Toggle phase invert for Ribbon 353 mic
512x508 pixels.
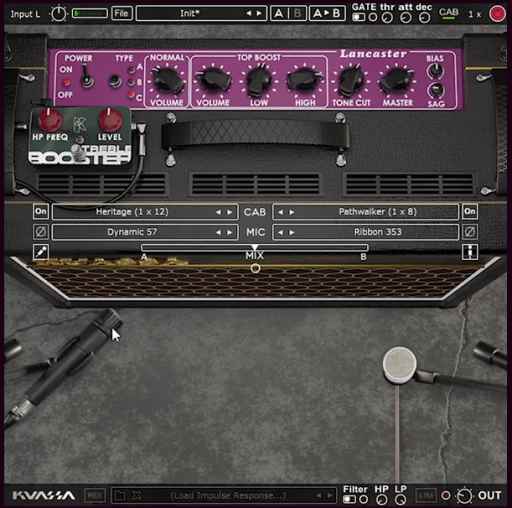[470, 232]
